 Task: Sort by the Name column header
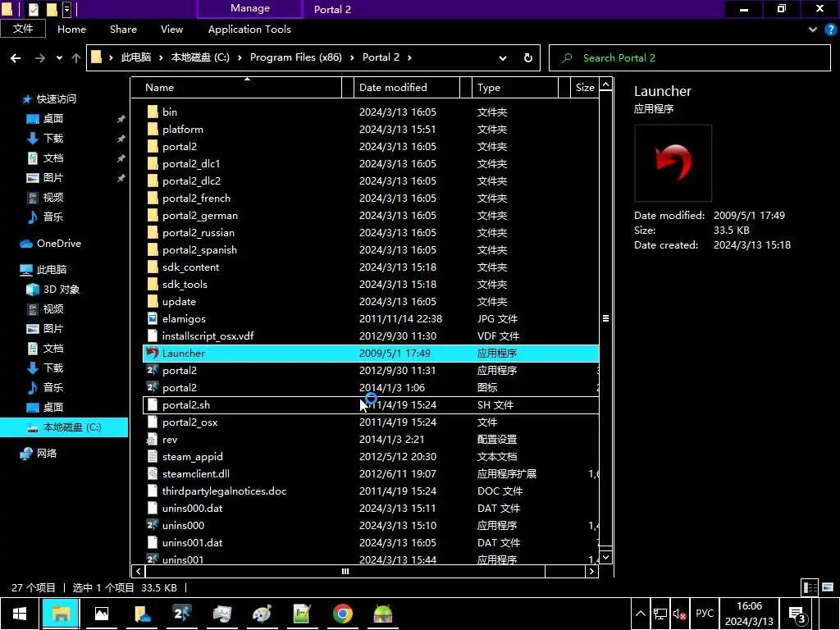pyautogui.click(x=235, y=87)
